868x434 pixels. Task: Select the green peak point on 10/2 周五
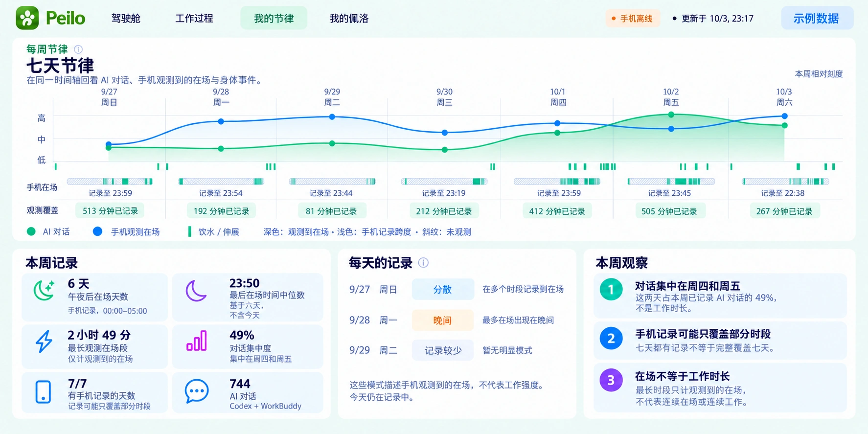(x=671, y=114)
